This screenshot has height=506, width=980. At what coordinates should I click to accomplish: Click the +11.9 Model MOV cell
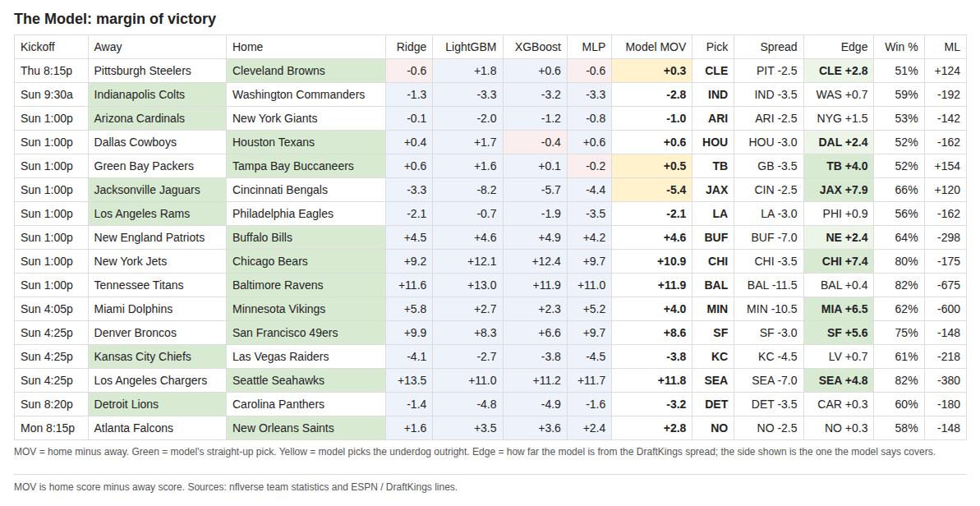pos(652,285)
